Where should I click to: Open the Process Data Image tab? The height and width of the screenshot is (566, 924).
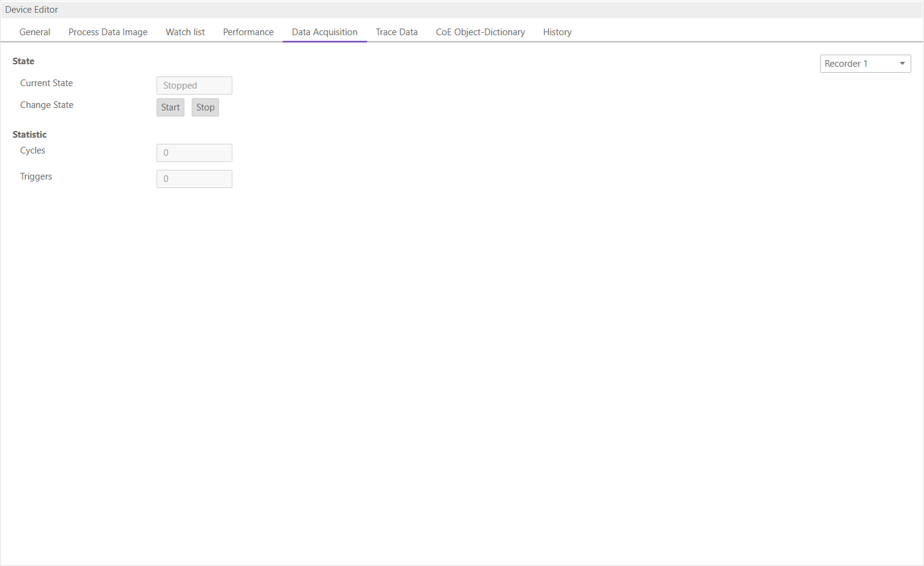[107, 32]
